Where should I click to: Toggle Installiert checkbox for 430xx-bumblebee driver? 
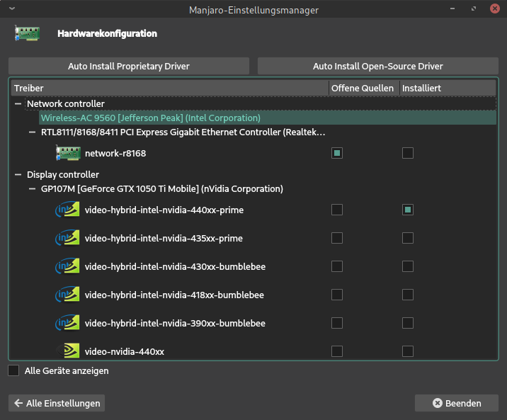pyautogui.click(x=408, y=266)
